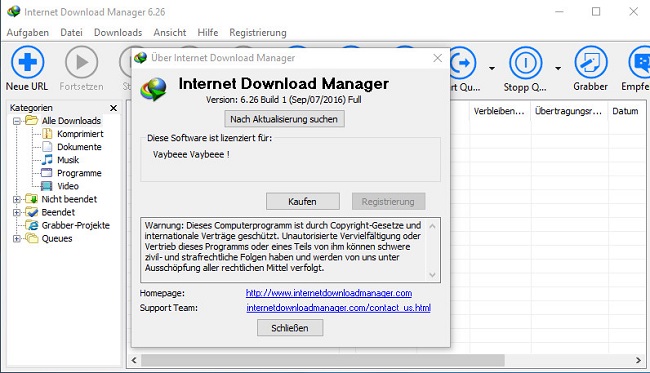Expand the Queues tree node
Image resolution: width=650 pixels, height=373 pixels.
click(17, 239)
